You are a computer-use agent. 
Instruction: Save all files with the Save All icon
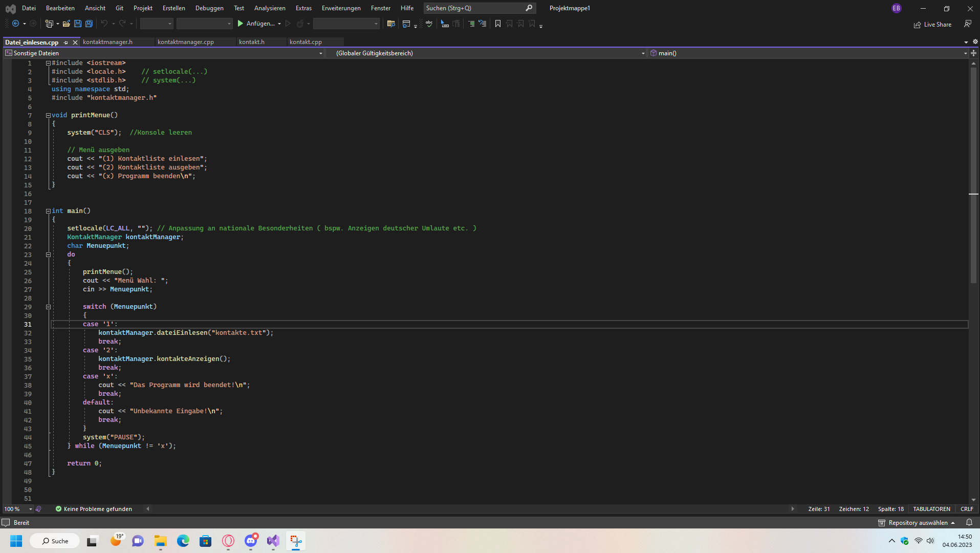(88, 24)
